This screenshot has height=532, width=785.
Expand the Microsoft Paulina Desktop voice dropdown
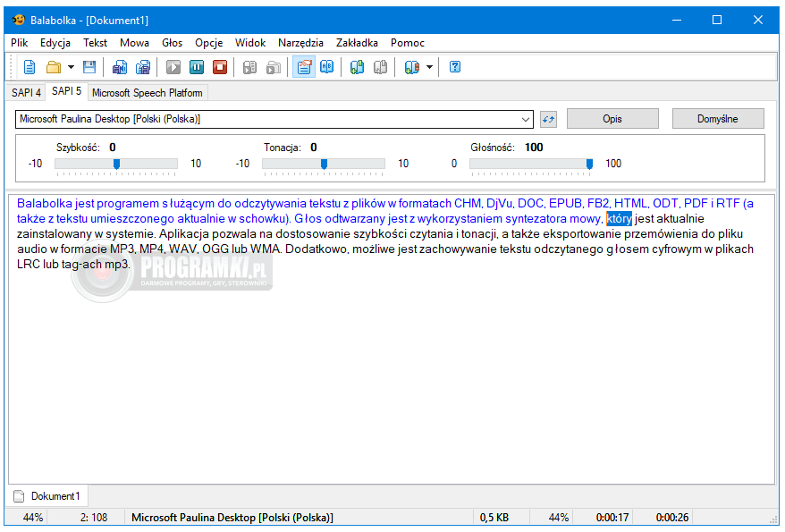point(525,119)
